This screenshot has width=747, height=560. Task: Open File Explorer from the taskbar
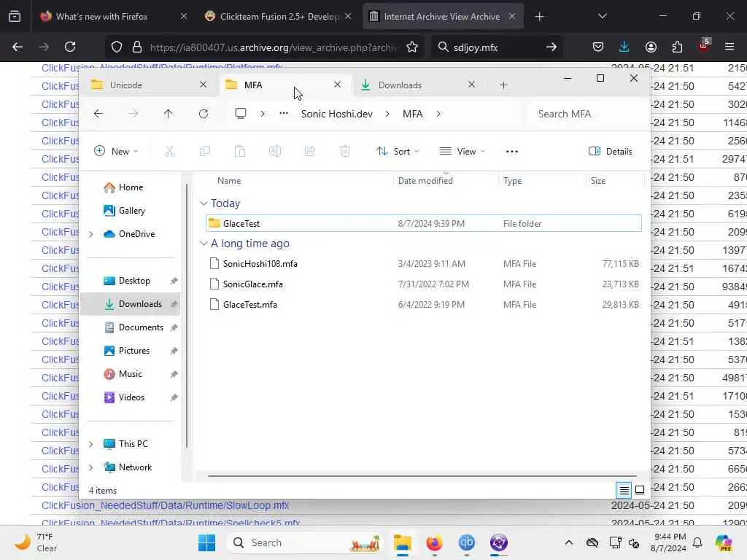click(x=403, y=542)
